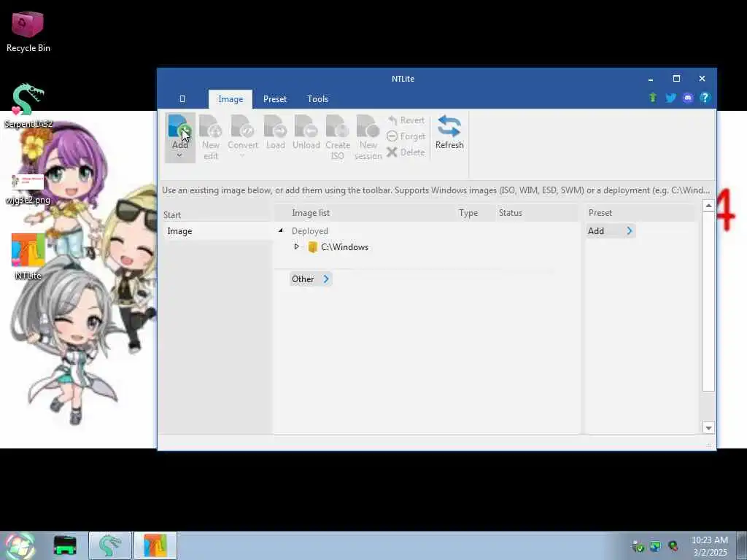Viewport: 747px width, 560px height.
Task: Click the scrollbar down arrow
Action: 708,427
